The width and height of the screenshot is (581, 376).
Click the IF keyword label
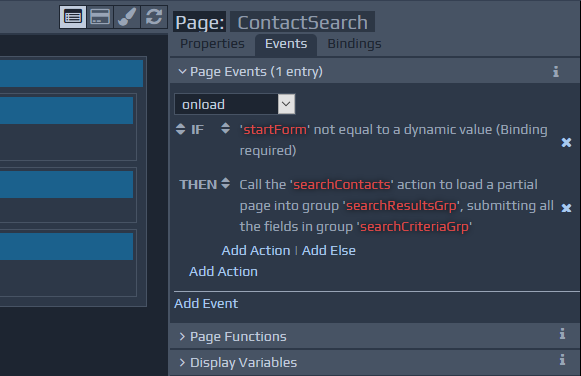click(197, 130)
